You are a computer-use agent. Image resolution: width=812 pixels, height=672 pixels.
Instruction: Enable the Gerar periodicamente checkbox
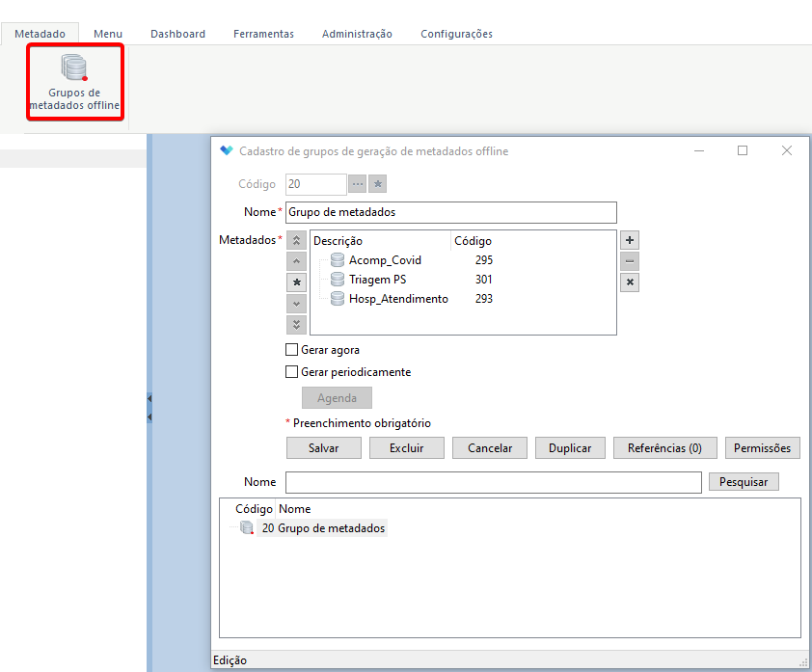click(291, 372)
